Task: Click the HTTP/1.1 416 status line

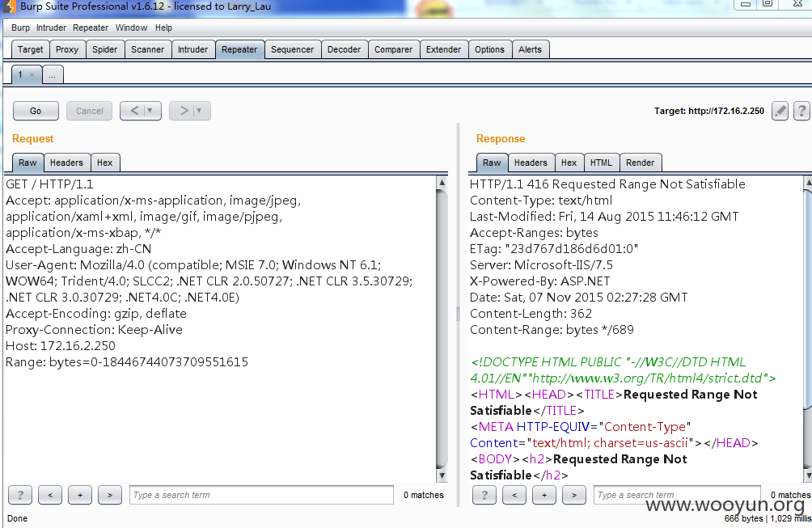Action: [607, 184]
